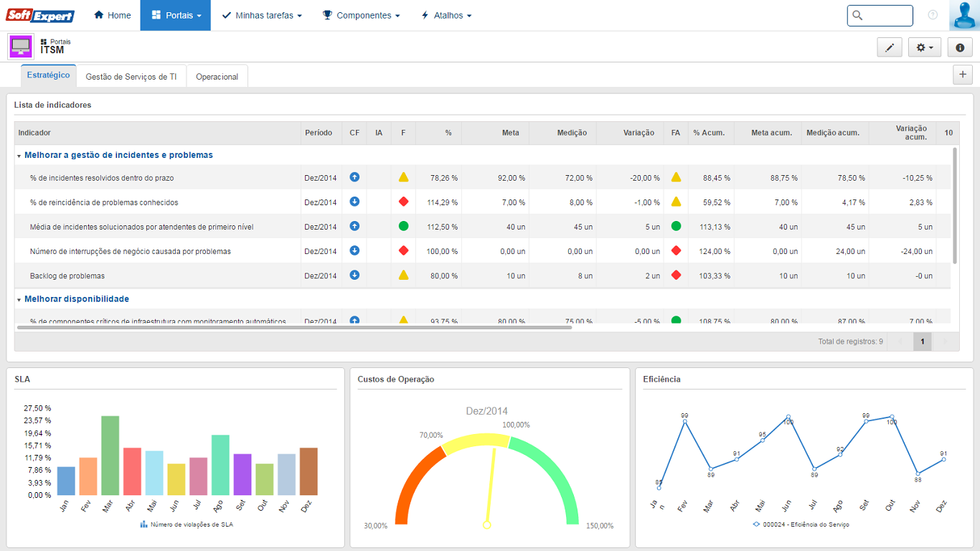Open the Operacional tab
The image size is (980, 551).
(x=217, y=77)
